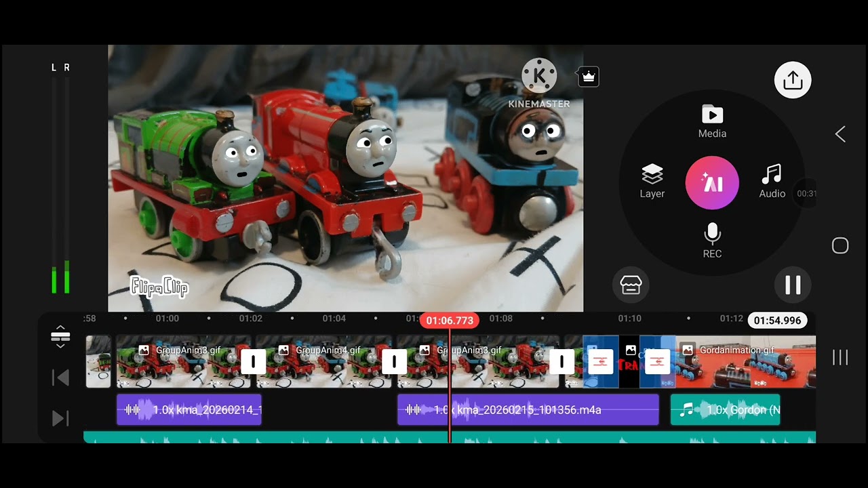Select the Gordon music clip
Image resolution: width=868 pixels, height=488 pixels.
pos(725,409)
